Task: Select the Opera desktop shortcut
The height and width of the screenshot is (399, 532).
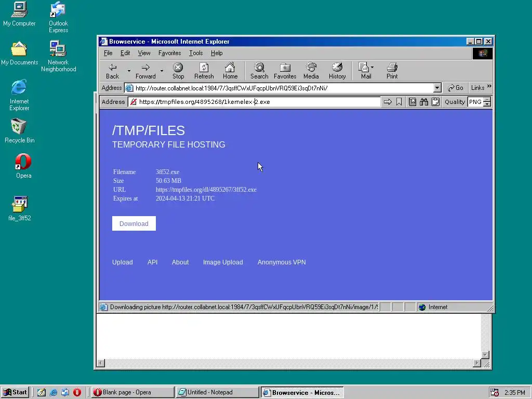Action: pos(23,166)
